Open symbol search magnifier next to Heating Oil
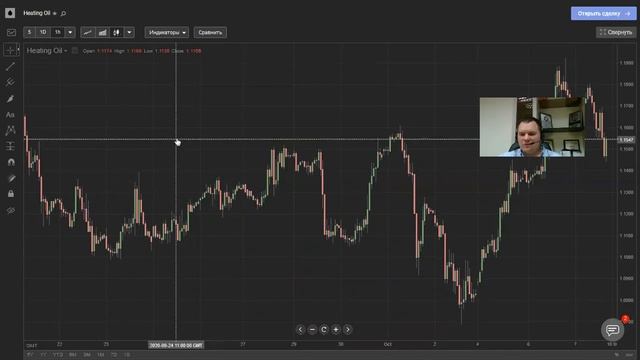Viewport: 640px width, 360px height. point(63,13)
